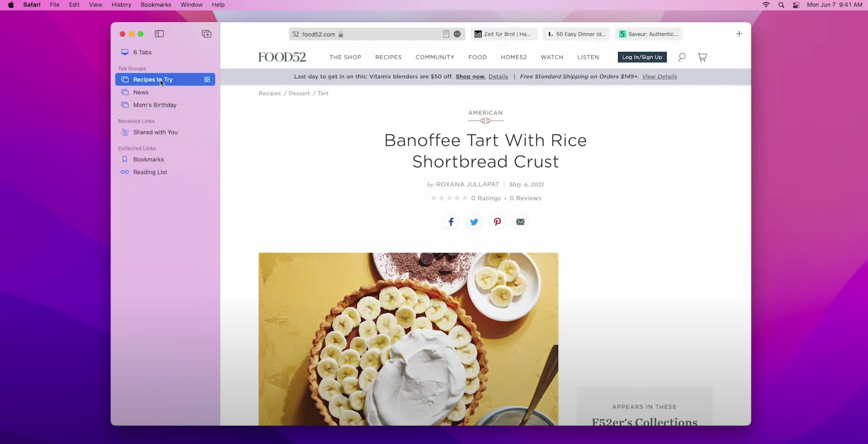Open RECIPES navigation item
This screenshot has height=444, width=868.
click(x=388, y=57)
